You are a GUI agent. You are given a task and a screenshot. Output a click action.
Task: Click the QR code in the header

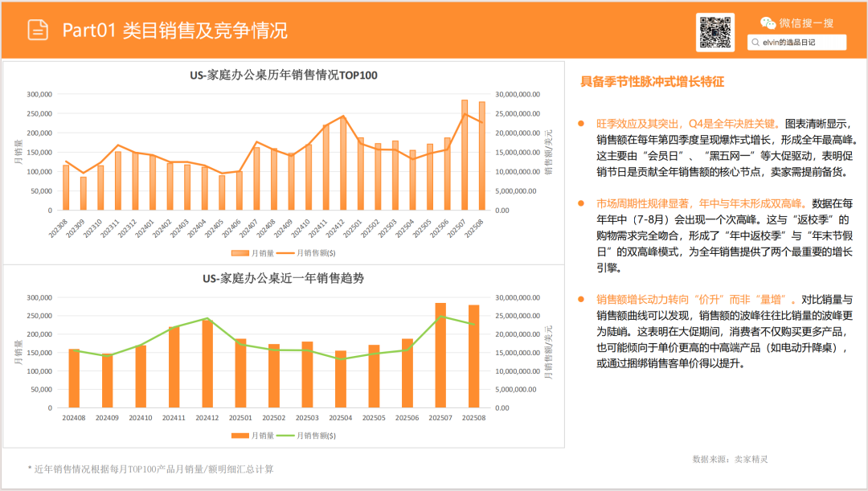tap(714, 32)
